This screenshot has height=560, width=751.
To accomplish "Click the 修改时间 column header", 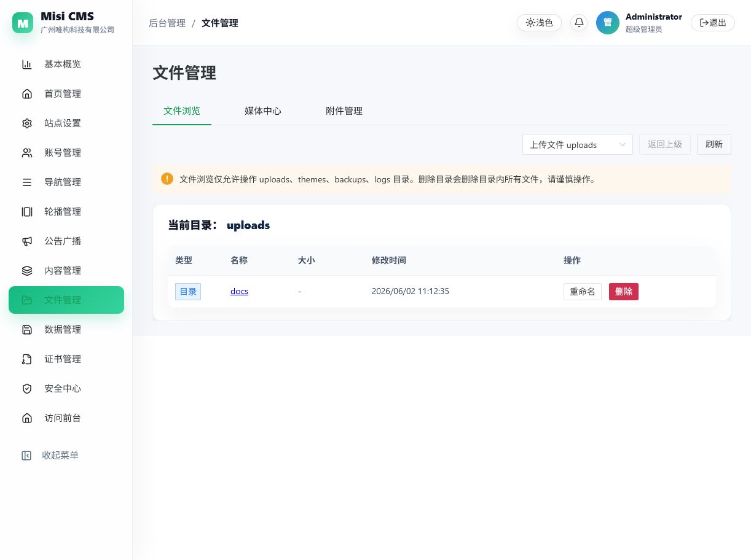I will pos(389,260).
